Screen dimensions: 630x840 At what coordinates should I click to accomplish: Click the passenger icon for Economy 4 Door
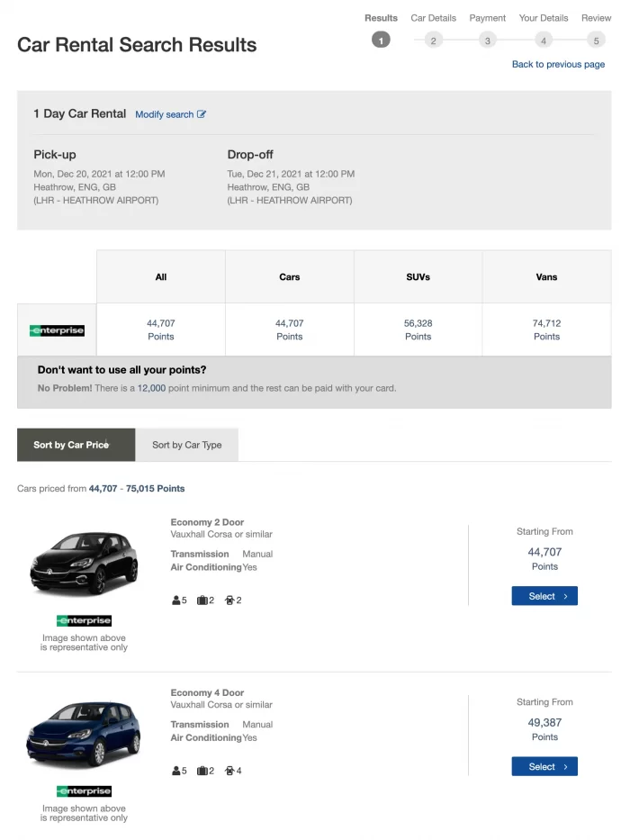click(x=175, y=771)
